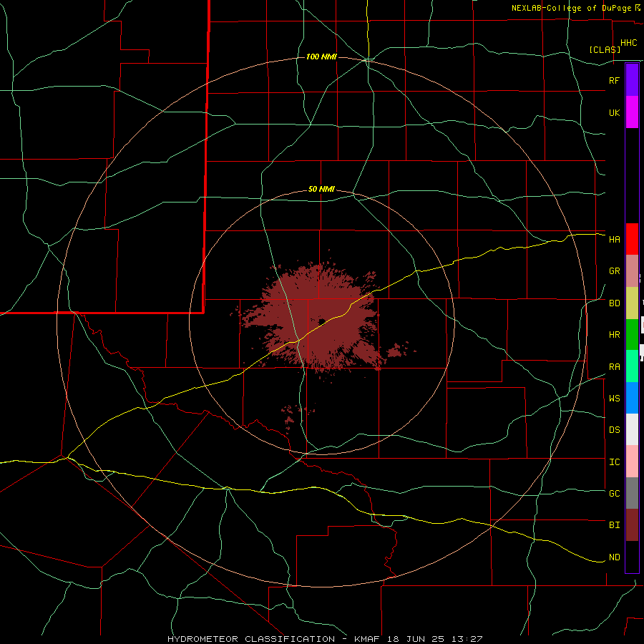
Task: Click the IC legend label
Action: 614,462
